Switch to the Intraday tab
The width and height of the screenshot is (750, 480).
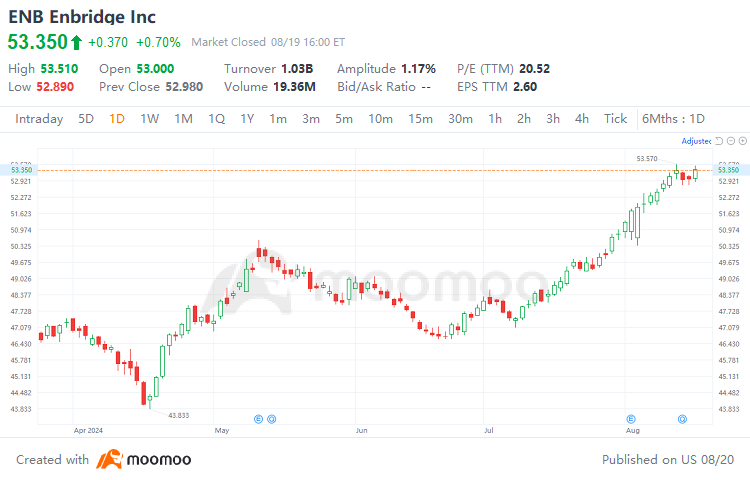pyautogui.click(x=39, y=119)
